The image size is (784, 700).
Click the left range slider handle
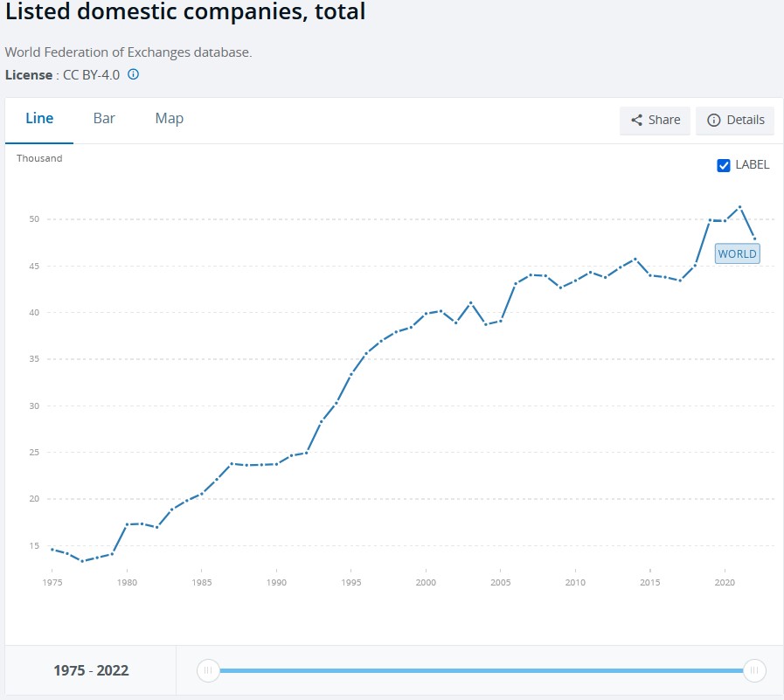click(208, 670)
